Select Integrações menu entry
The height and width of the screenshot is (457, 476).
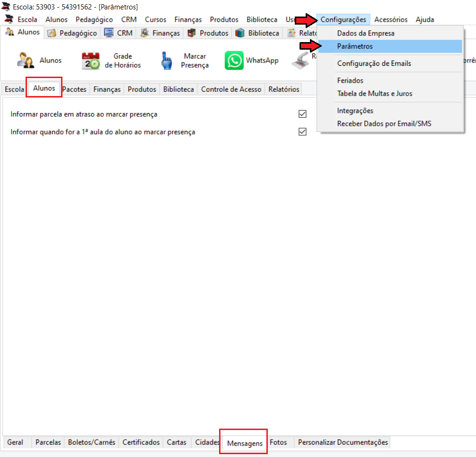tap(390, 110)
